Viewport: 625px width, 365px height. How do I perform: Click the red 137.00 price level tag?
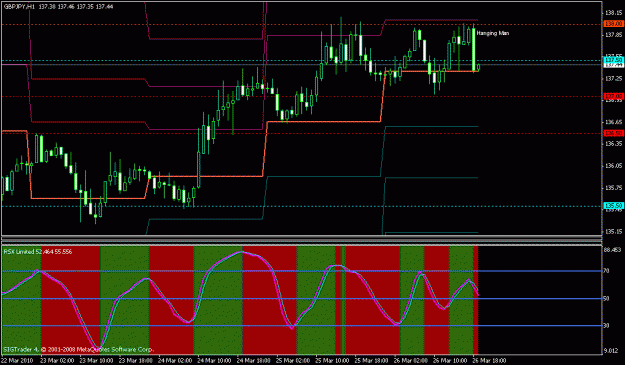click(613, 96)
